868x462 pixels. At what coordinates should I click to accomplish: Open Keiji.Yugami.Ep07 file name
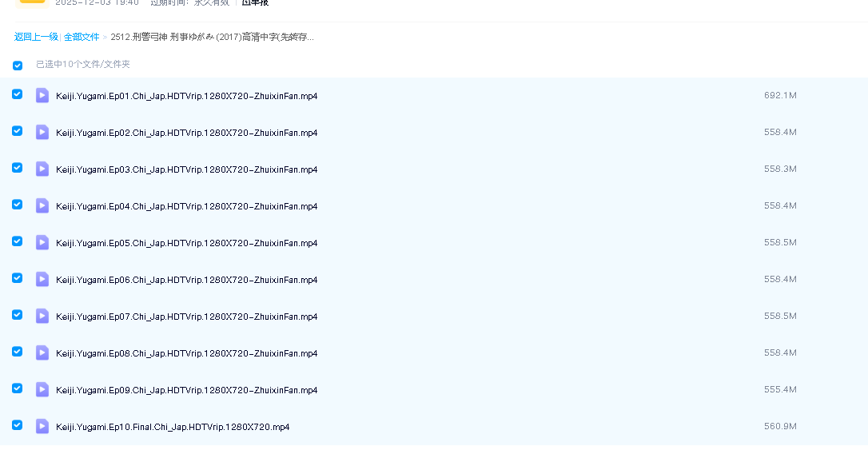[186, 317]
